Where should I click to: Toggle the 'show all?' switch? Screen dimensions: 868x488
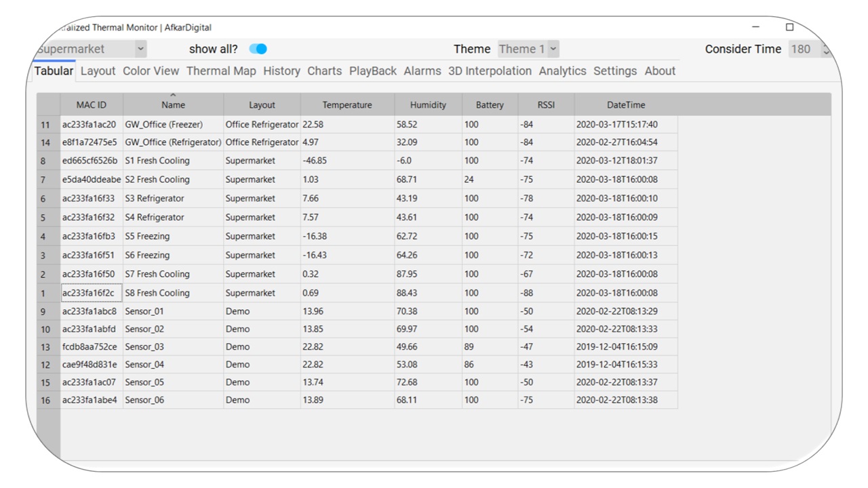click(258, 49)
